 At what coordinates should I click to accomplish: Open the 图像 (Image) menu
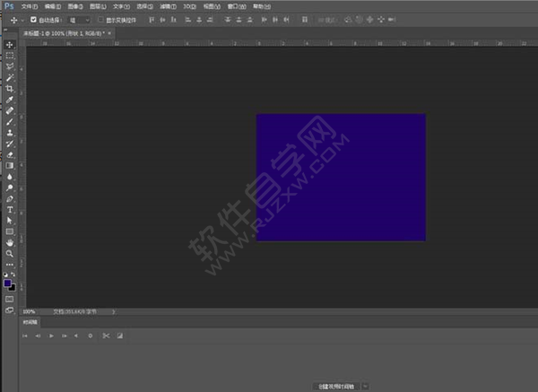click(x=75, y=5)
